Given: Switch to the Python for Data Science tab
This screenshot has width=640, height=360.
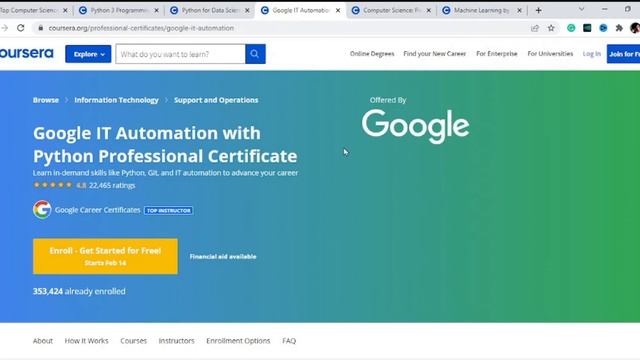Looking at the screenshot, I should pyautogui.click(x=209, y=10).
